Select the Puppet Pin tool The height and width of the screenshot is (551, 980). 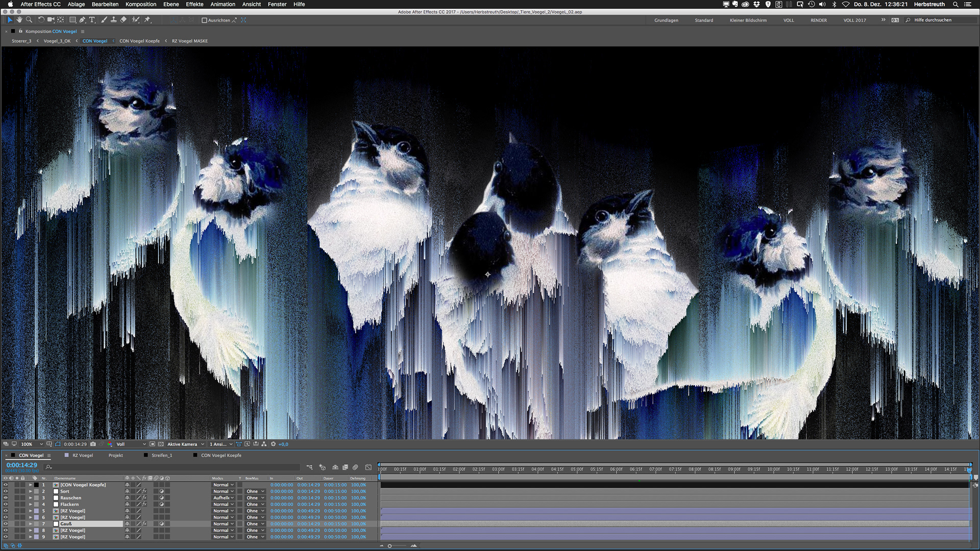click(x=148, y=20)
